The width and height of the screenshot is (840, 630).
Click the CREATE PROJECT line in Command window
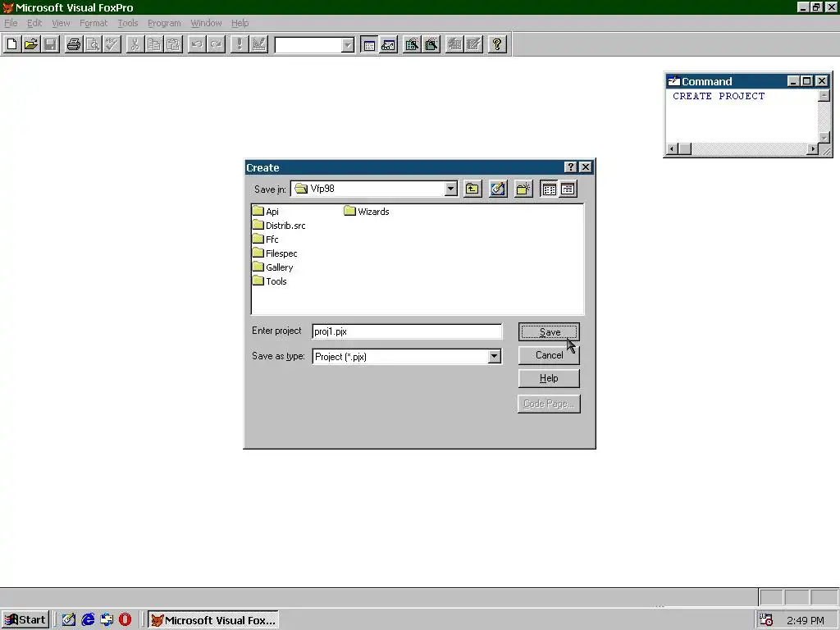tap(719, 97)
